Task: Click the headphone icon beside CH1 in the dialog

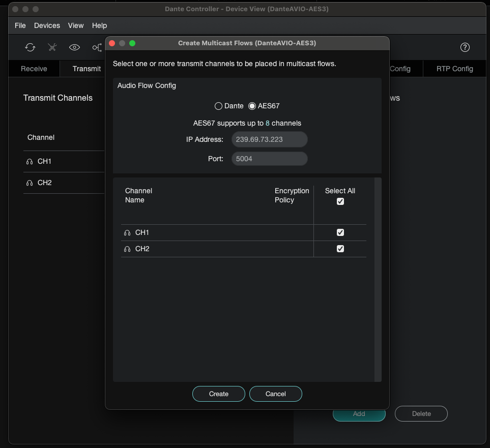Action: (127, 233)
